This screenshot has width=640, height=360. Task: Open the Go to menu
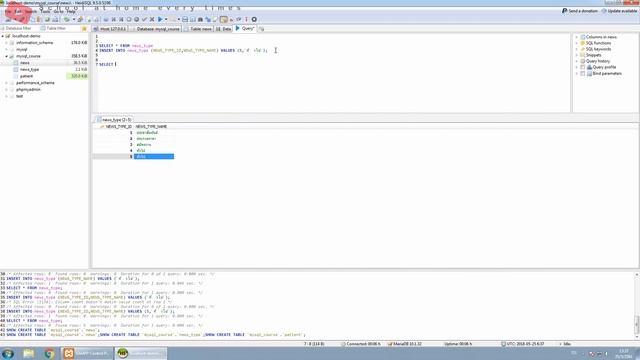[58, 11]
